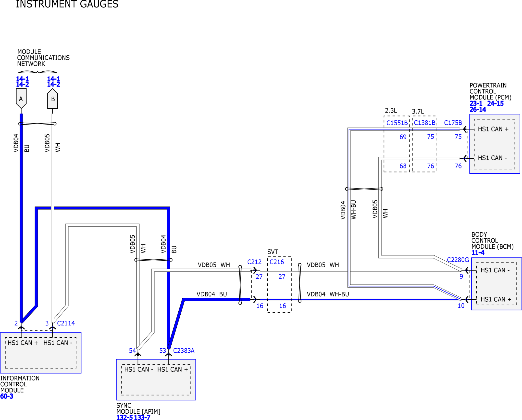
Task: Open page reference 14-1 above connector A
Action: tap(22, 79)
